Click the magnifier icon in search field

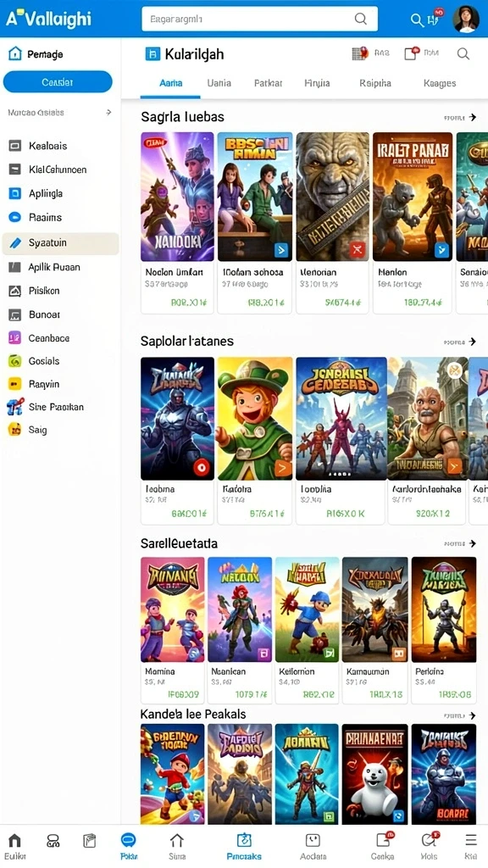click(x=360, y=19)
